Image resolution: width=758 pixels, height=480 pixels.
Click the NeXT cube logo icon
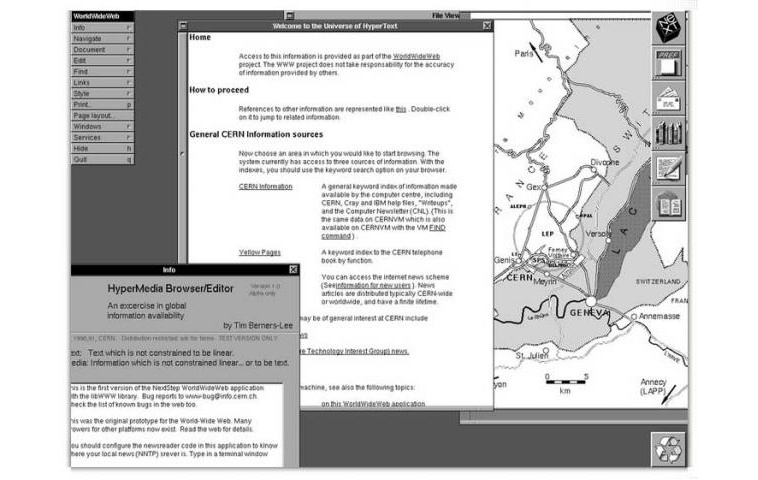[x=669, y=28]
